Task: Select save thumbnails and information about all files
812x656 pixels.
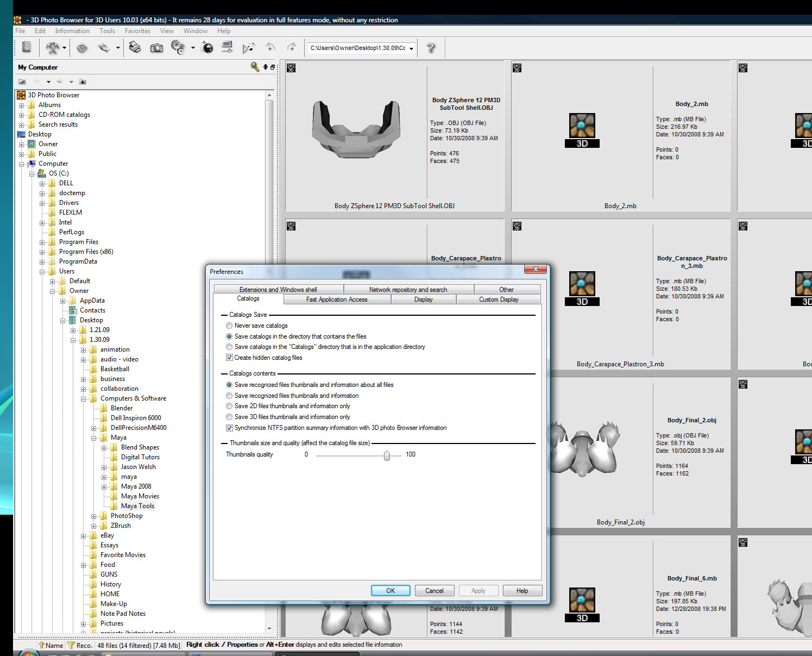Action: 229,385
